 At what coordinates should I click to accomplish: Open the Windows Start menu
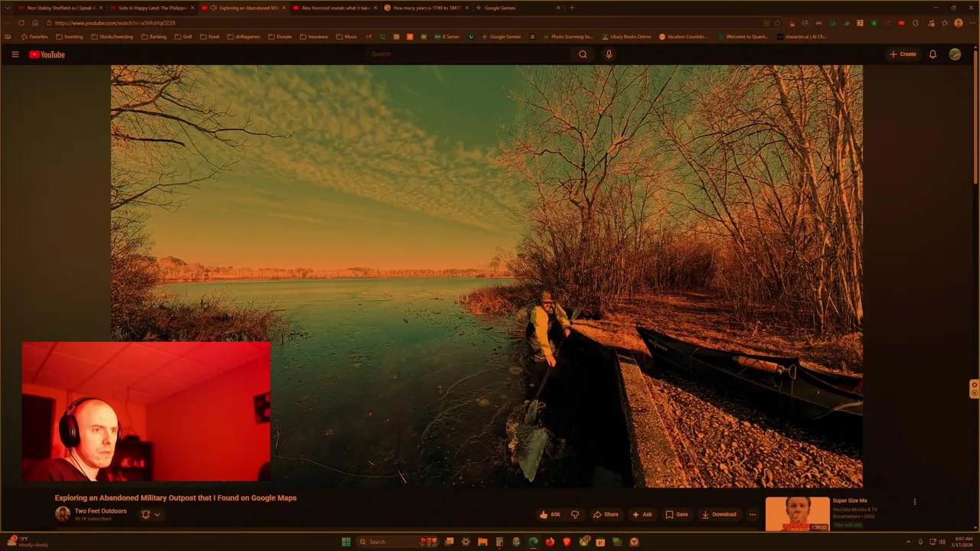click(346, 542)
